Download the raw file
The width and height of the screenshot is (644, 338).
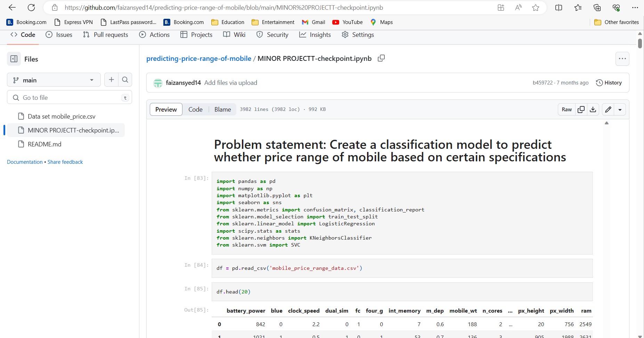point(593,110)
